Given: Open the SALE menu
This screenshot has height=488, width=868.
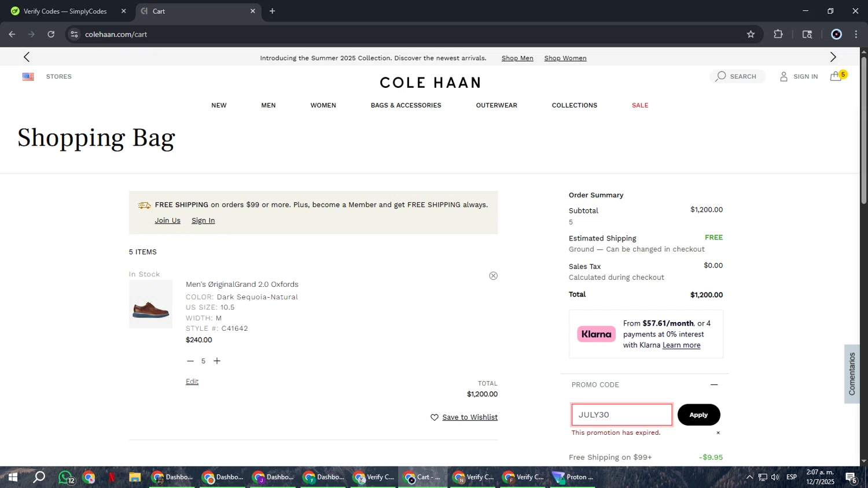Looking at the screenshot, I should point(640,105).
